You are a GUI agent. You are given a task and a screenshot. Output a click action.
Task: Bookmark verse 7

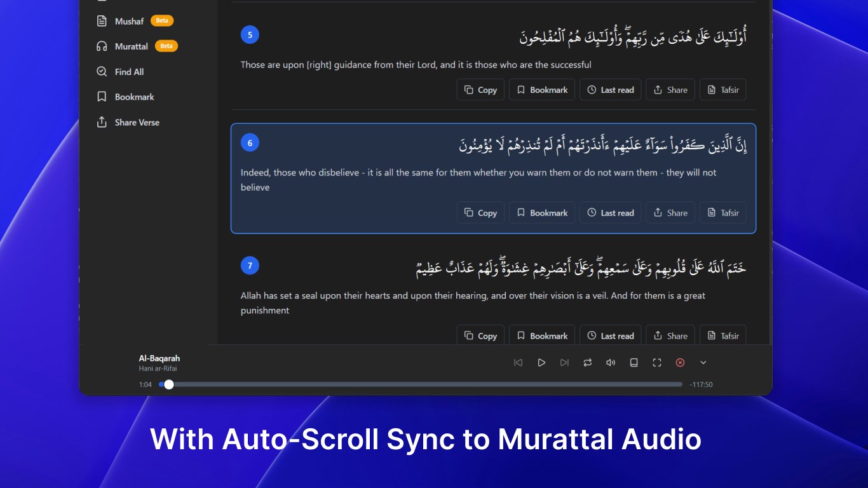pyautogui.click(x=542, y=335)
